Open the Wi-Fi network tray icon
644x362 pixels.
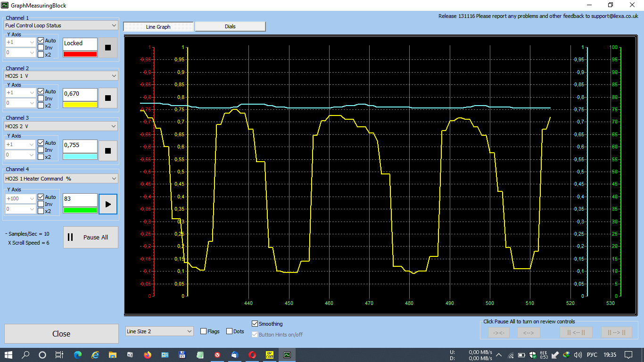point(511,355)
